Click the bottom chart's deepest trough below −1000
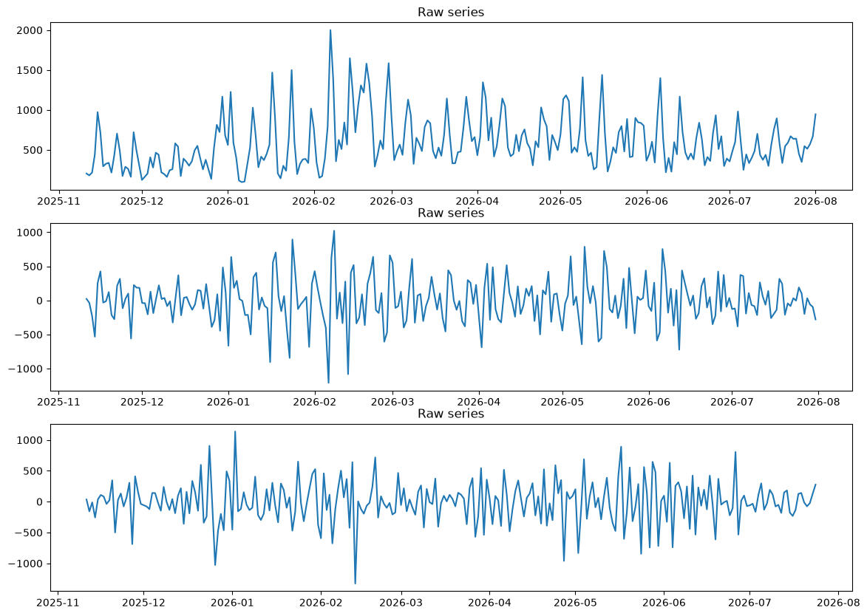 tap(355, 583)
